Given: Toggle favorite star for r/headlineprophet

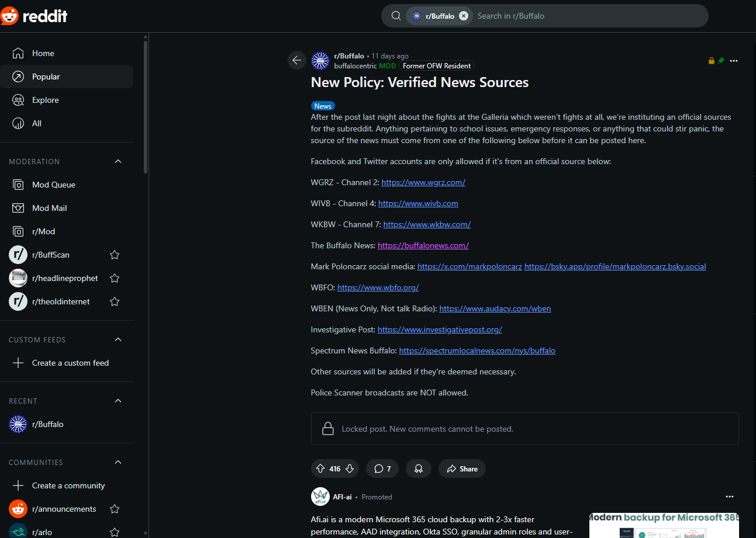Looking at the screenshot, I should (x=115, y=278).
